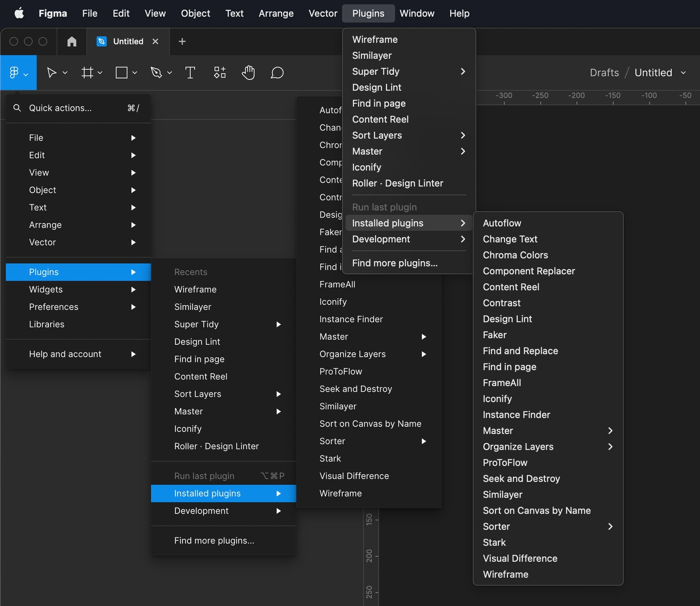Select the Pen tool icon
Image resolution: width=700 pixels, height=606 pixels.
click(156, 73)
